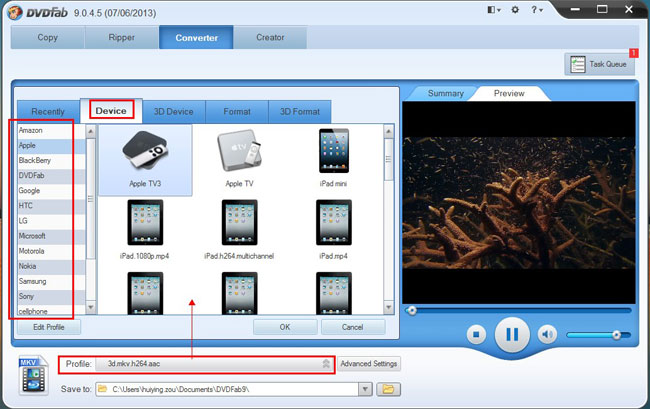The width and height of the screenshot is (650, 409).
Task: Select the Apple TV3 device profile
Action: (145, 160)
